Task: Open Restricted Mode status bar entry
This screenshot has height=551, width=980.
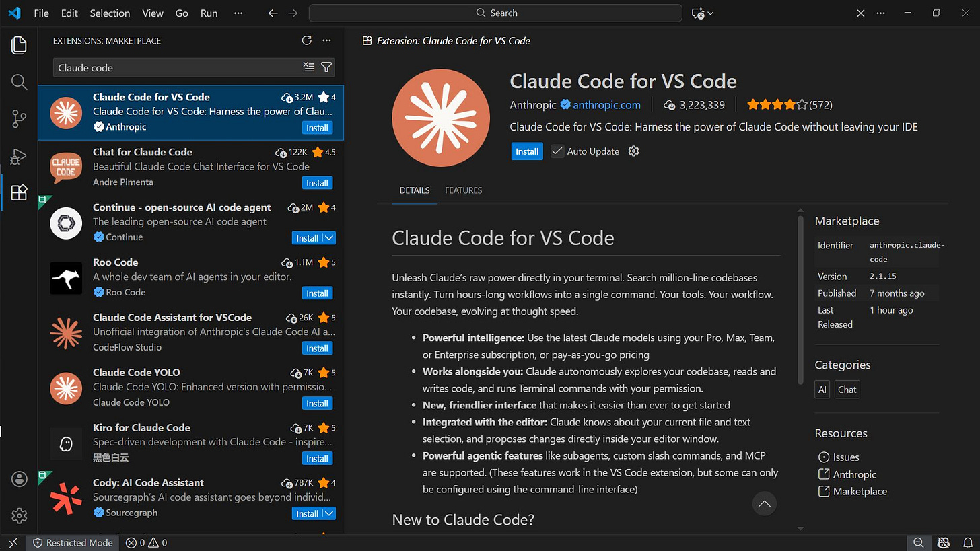Action: [x=73, y=542]
